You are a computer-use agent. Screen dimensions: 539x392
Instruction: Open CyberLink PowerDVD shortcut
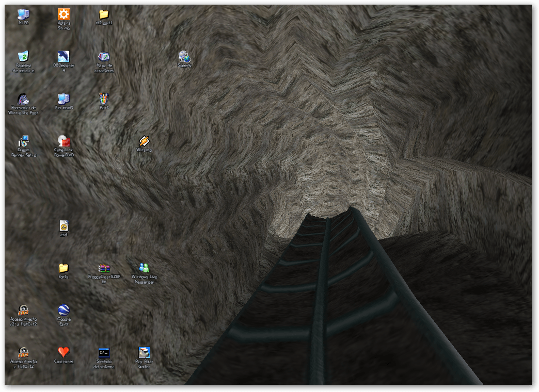64,141
